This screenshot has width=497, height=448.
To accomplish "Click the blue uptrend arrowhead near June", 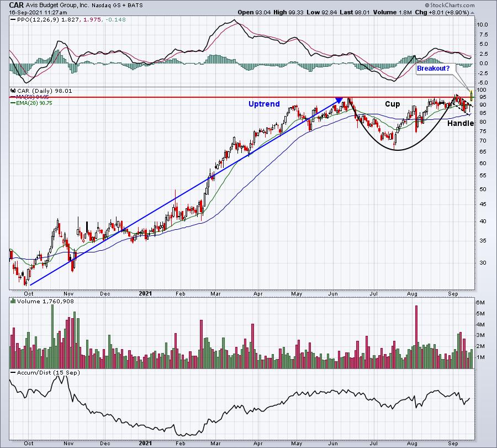I will (339, 100).
